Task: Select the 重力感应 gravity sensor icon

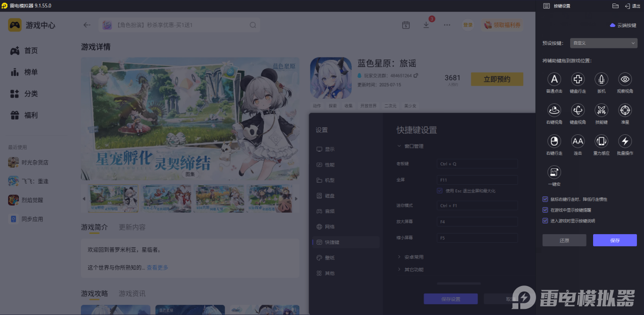Action: tap(601, 142)
